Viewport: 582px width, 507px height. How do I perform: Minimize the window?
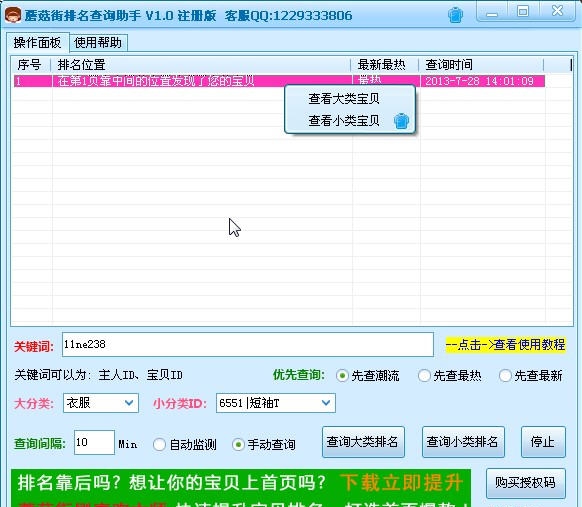[x=492, y=13]
